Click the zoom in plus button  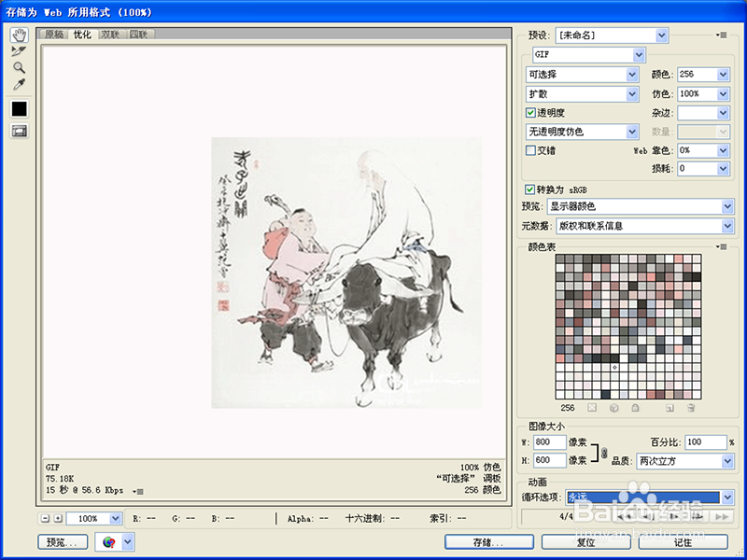pos(58,518)
